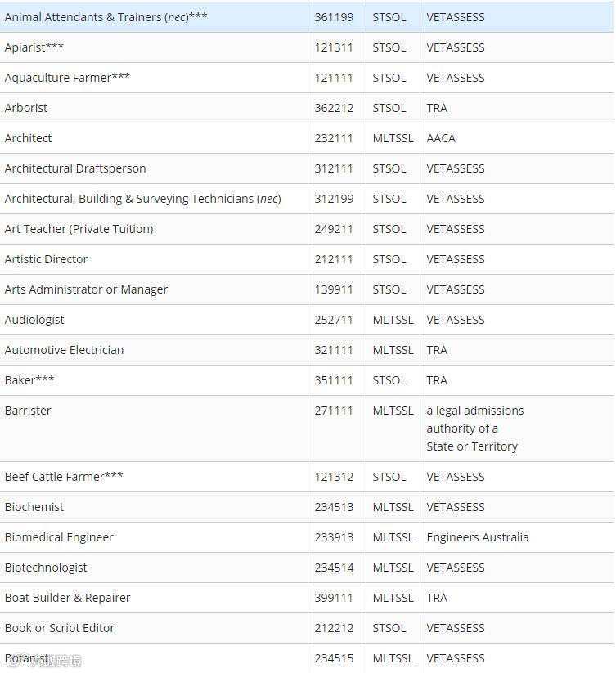Click code 234514 for Biotechnologist
The width and height of the screenshot is (616, 673).
tap(334, 568)
